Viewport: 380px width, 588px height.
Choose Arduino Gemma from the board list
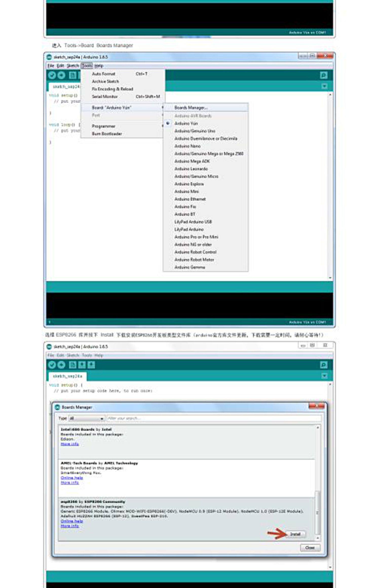190,267
